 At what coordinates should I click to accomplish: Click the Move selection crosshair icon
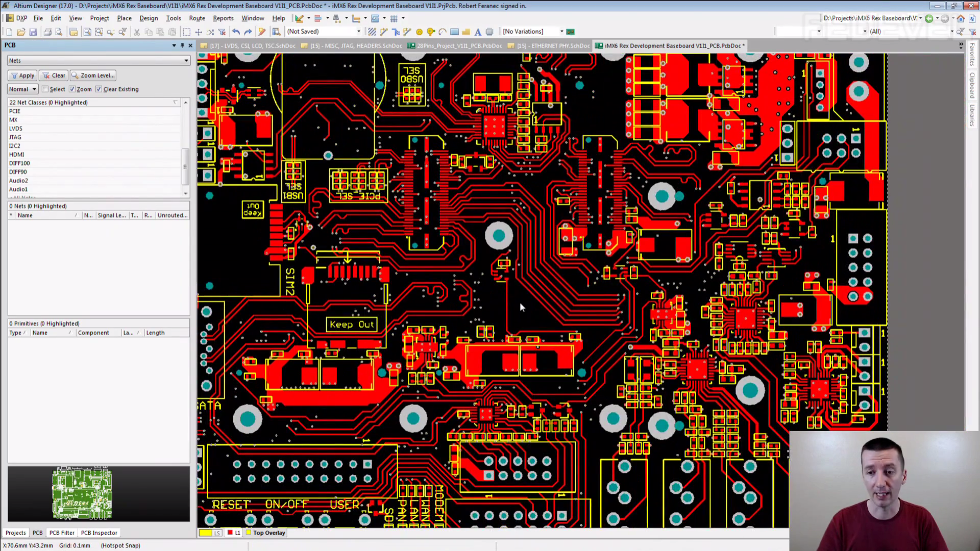(x=199, y=32)
